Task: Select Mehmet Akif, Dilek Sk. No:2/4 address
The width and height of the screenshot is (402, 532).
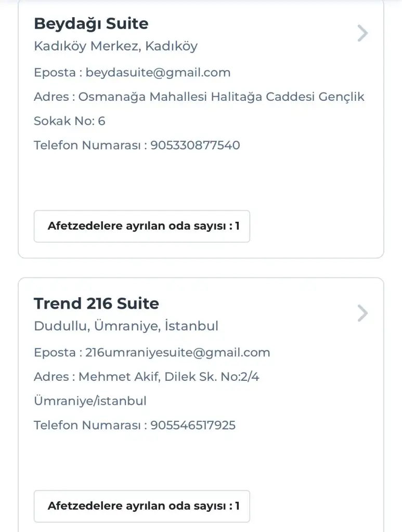Action: click(168, 377)
